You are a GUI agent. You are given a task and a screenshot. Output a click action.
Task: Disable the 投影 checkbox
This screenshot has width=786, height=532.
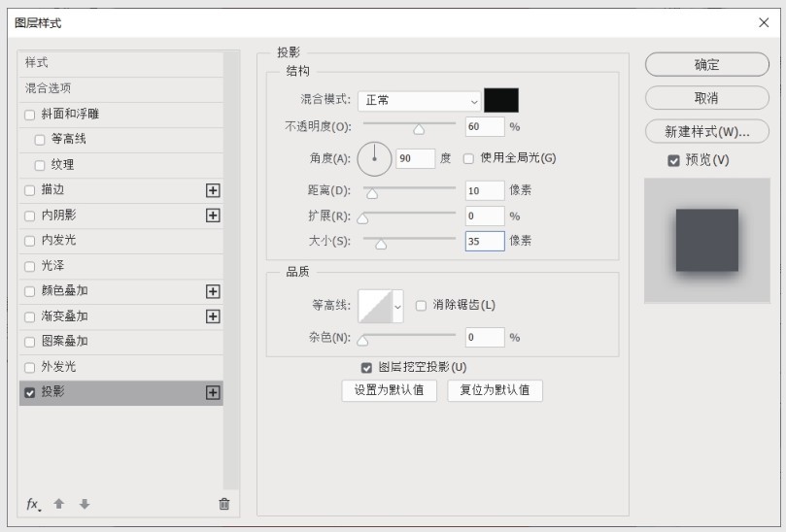coord(29,393)
